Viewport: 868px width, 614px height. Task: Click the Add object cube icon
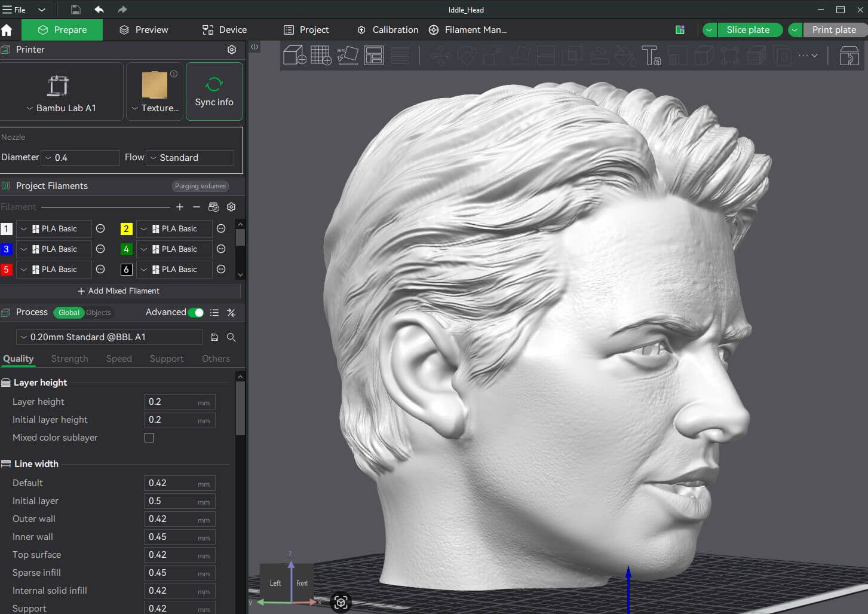pyautogui.click(x=295, y=55)
